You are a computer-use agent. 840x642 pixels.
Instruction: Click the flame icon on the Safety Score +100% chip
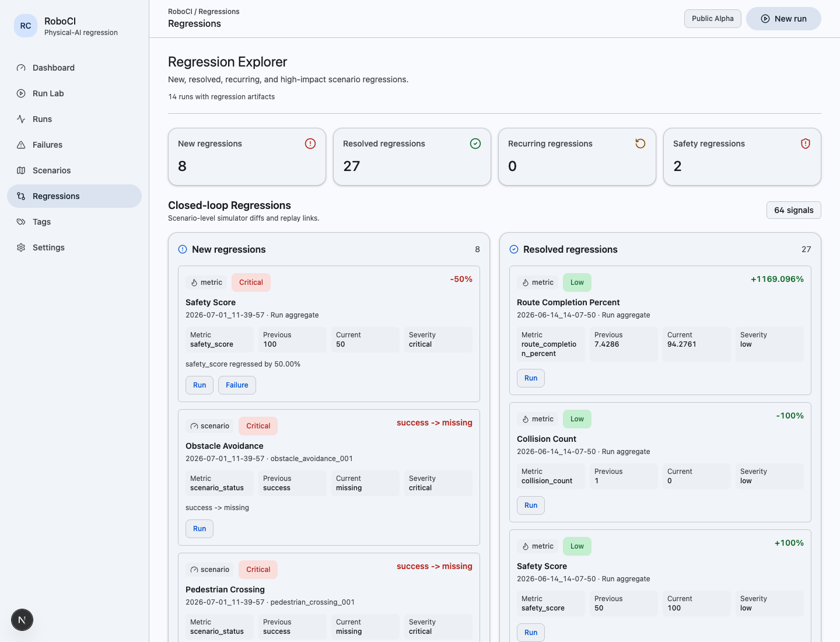coord(526,546)
